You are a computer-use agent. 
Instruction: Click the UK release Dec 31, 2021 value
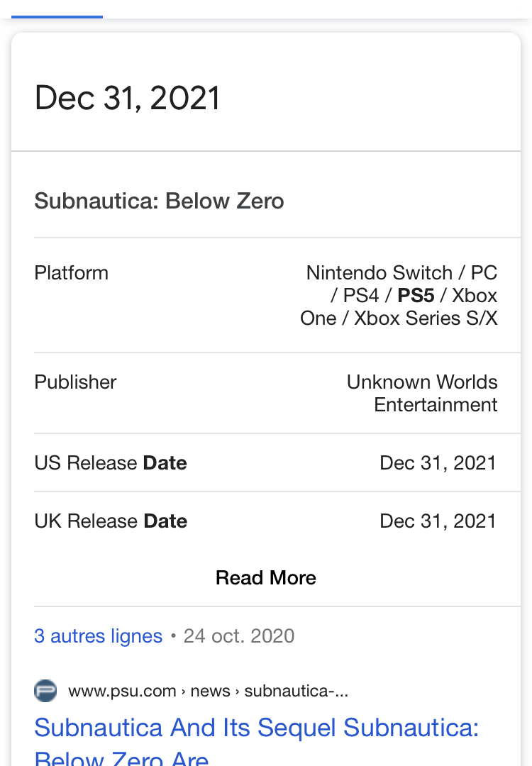pyautogui.click(x=438, y=521)
